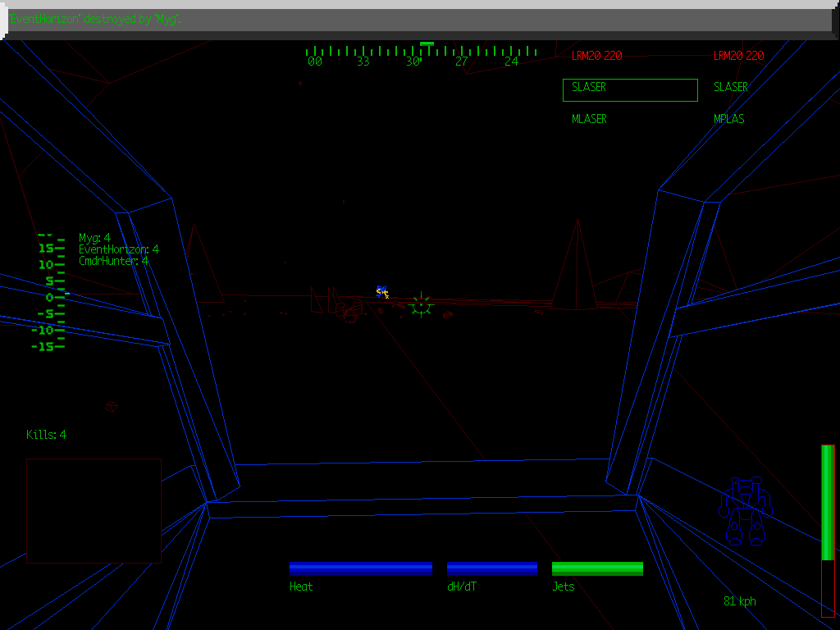Select the boxed SLASER weapon

[630, 89]
